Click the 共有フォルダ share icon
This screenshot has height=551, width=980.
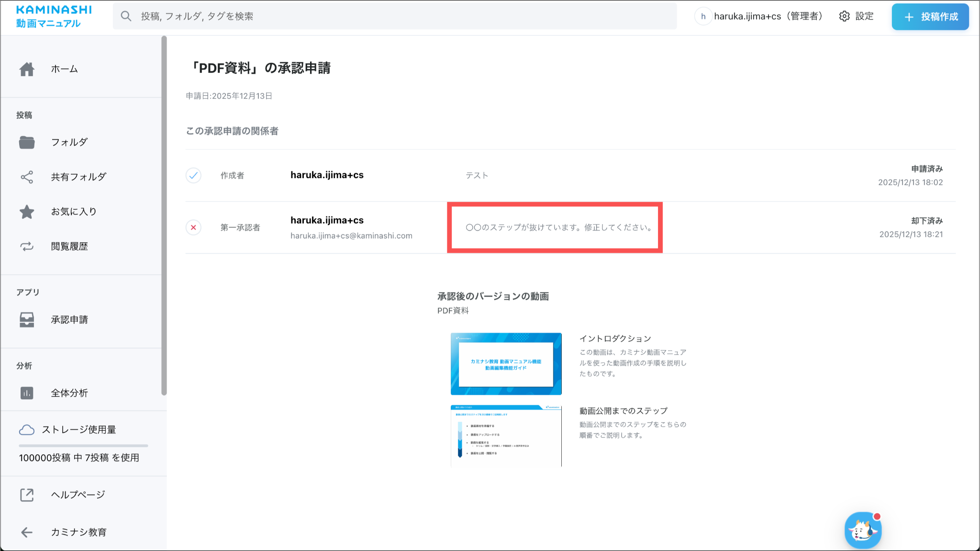pyautogui.click(x=27, y=177)
